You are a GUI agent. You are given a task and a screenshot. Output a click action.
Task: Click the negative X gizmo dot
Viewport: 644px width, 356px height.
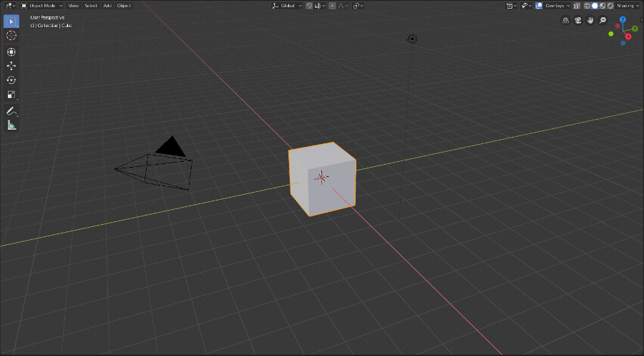pos(618,26)
